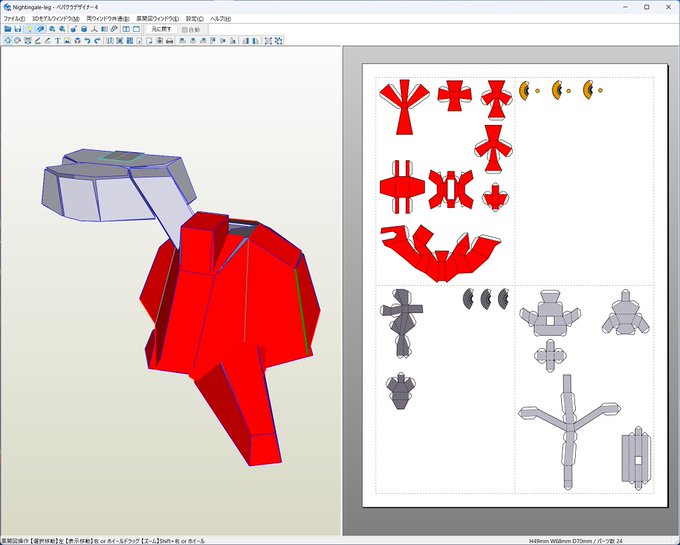Toggle the blue link icon beside the light bulb
The width and height of the screenshot is (680, 545).
40,29
